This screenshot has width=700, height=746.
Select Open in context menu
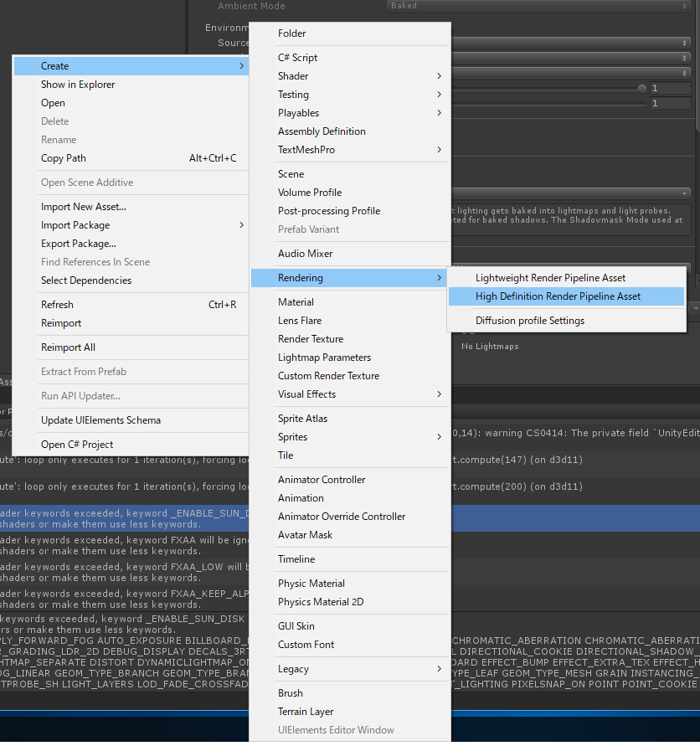tap(131, 103)
